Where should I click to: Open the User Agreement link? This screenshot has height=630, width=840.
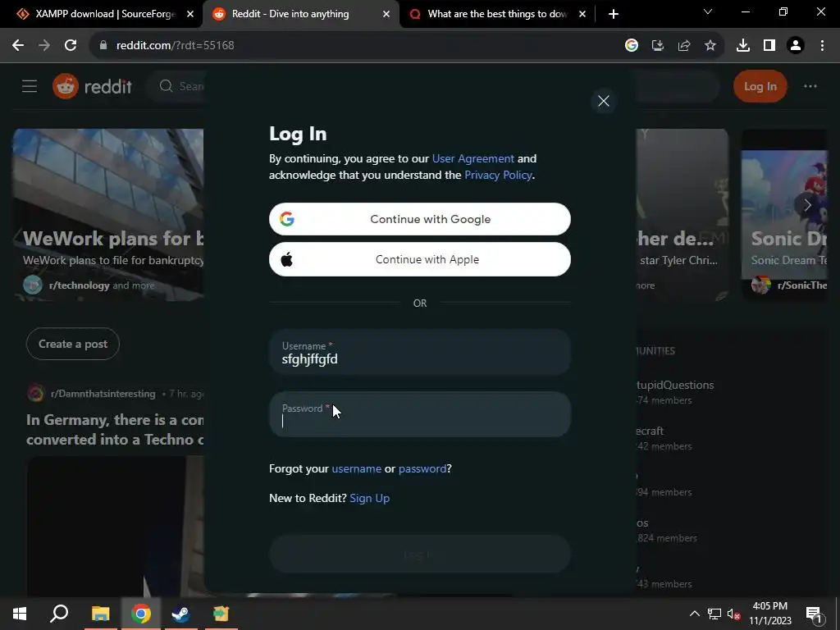click(473, 158)
